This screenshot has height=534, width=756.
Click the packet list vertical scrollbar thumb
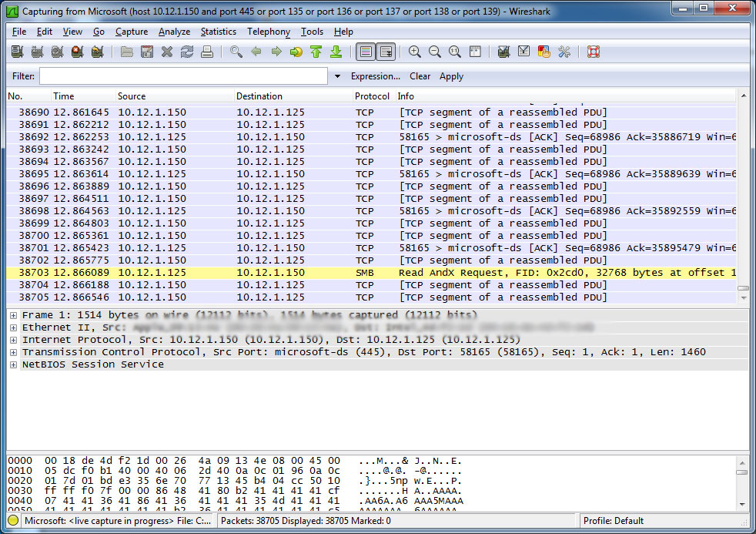(743, 288)
